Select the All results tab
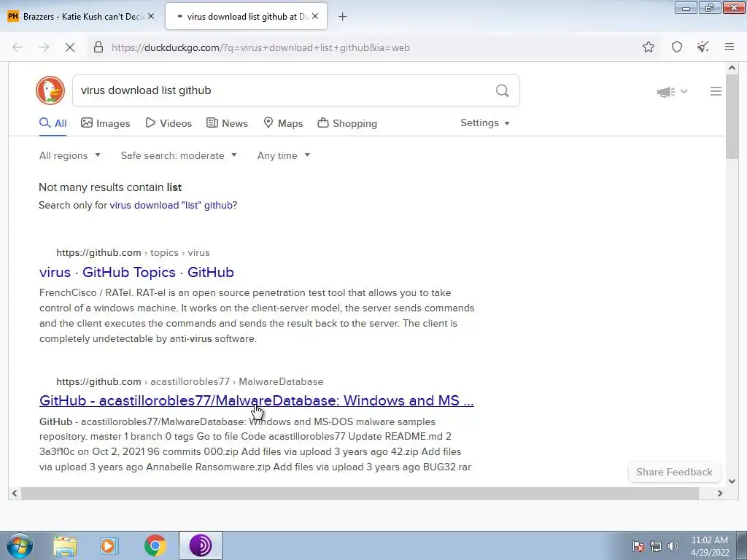Viewport: 747px width, 560px height. pos(53,123)
